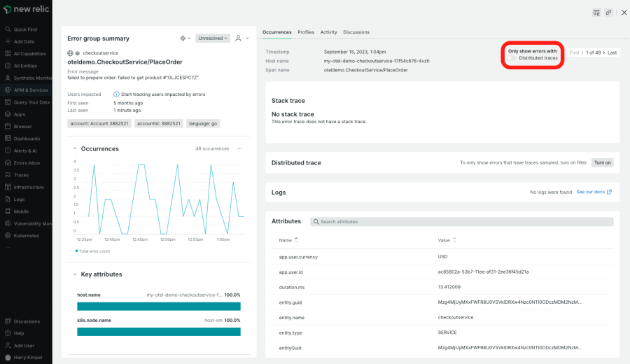The height and width of the screenshot is (364, 630).
Task: Focus the Search attributes field
Action: [x=462, y=222]
